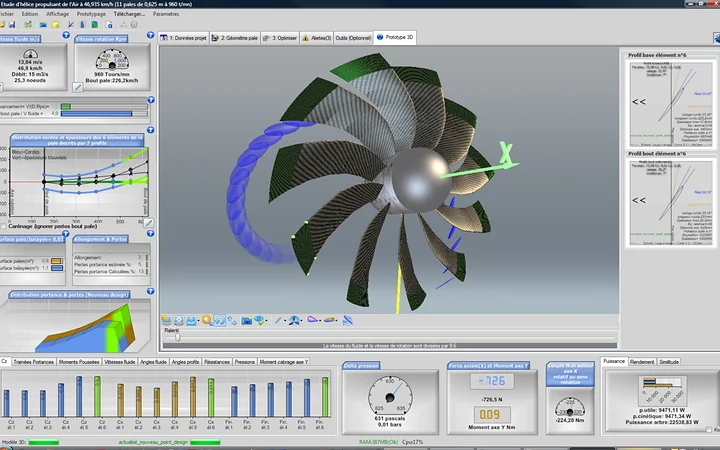
Task: Click the three-blade propeller icon in 3D toolbar
Action: click(294, 321)
